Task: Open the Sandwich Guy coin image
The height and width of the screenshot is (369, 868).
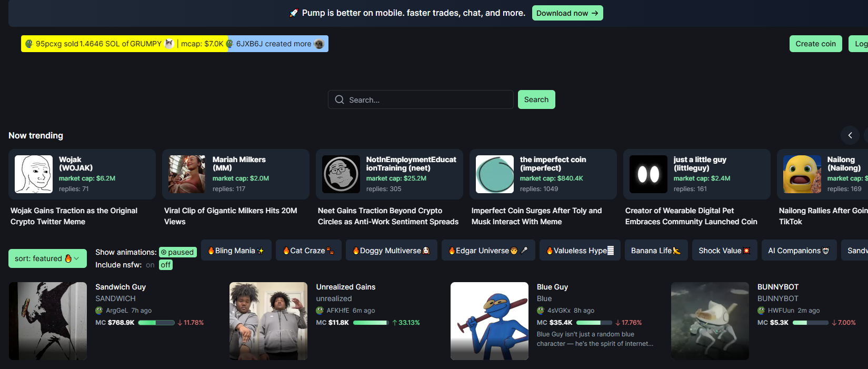Action: pyautogui.click(x=48, y=321)
